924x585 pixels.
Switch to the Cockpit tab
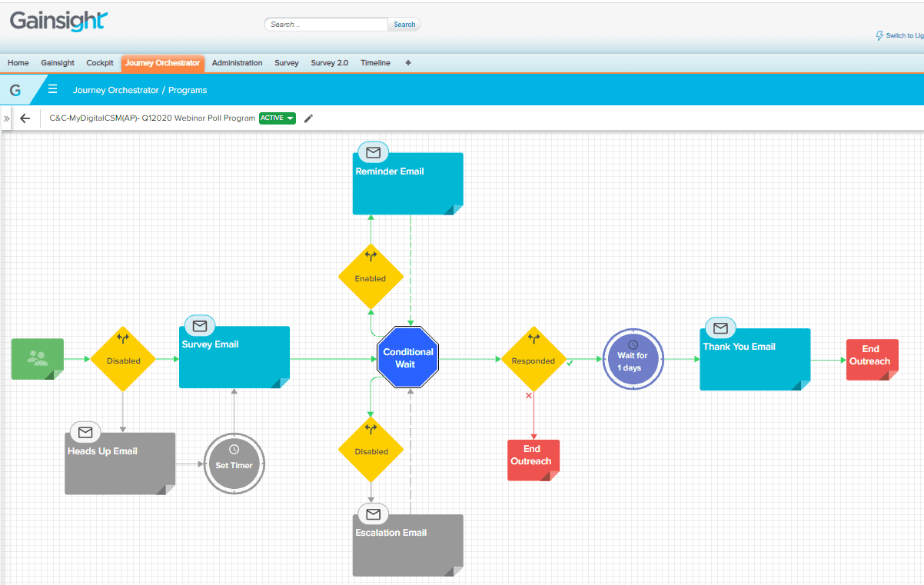100,63
